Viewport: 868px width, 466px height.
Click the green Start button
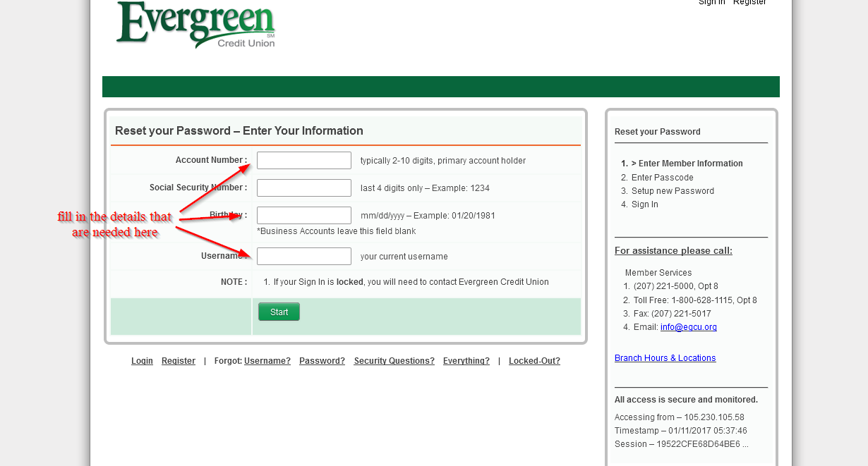point(279,312)
